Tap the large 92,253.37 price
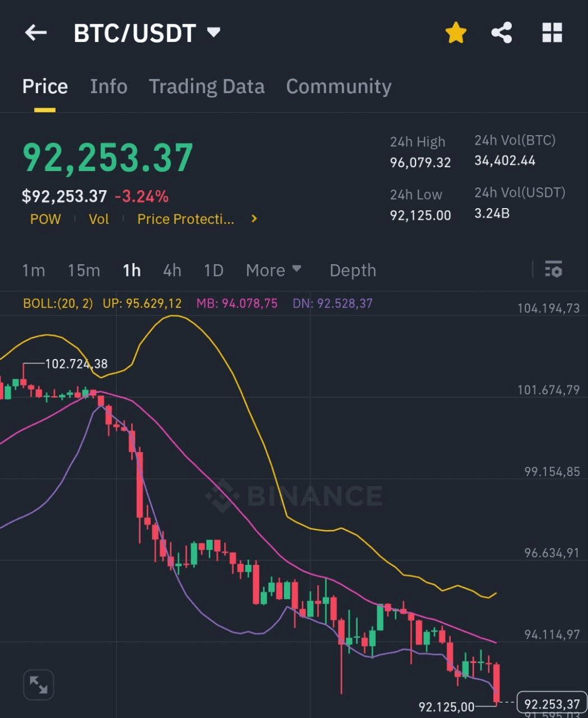The width and height of the screenshot is (588, 718). (x=108, y=158)
